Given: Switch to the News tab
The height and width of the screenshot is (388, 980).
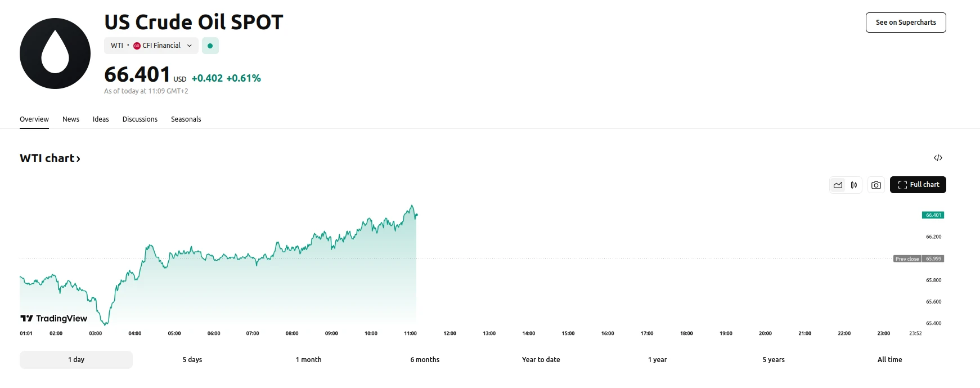Looking at the screenshot, I should 71,119.
